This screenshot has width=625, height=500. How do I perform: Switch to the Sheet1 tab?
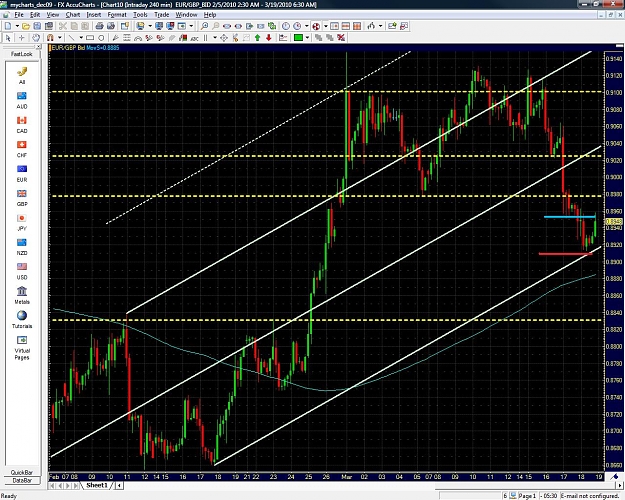click(97, 485)
